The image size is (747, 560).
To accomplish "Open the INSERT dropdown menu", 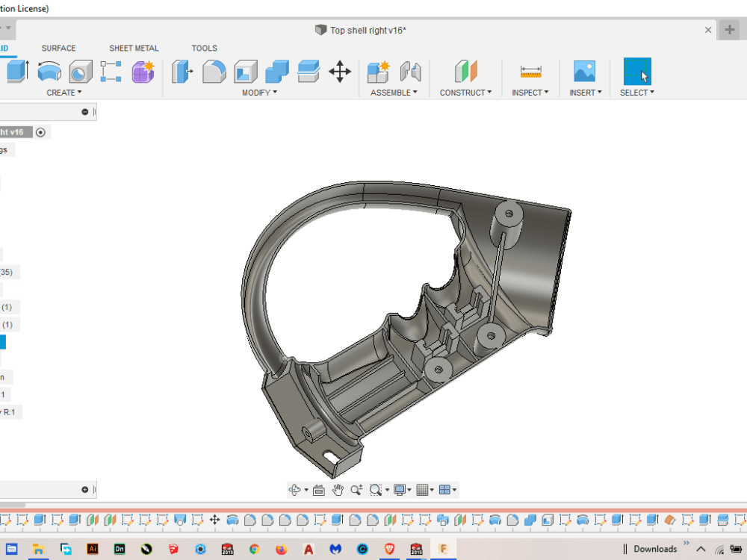I will tap(586, 93).
